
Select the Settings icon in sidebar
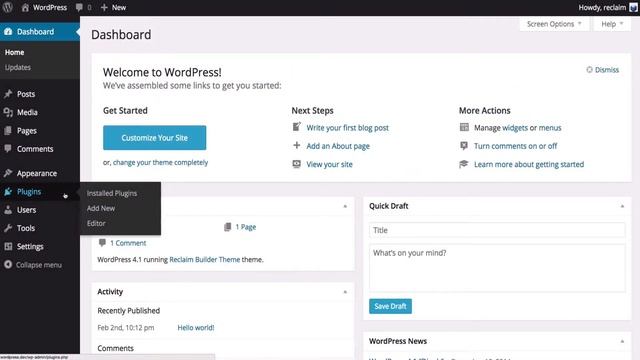point(8,247)
